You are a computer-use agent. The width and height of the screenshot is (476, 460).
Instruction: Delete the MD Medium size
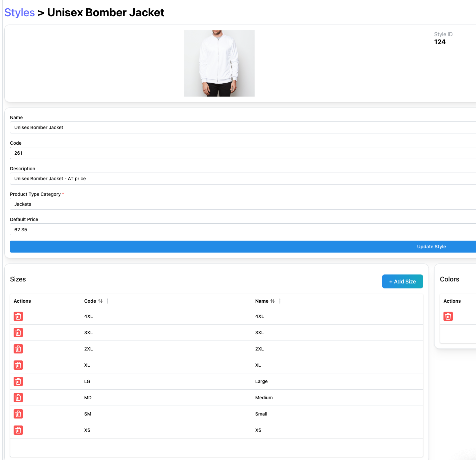click(x=18, y=398)
